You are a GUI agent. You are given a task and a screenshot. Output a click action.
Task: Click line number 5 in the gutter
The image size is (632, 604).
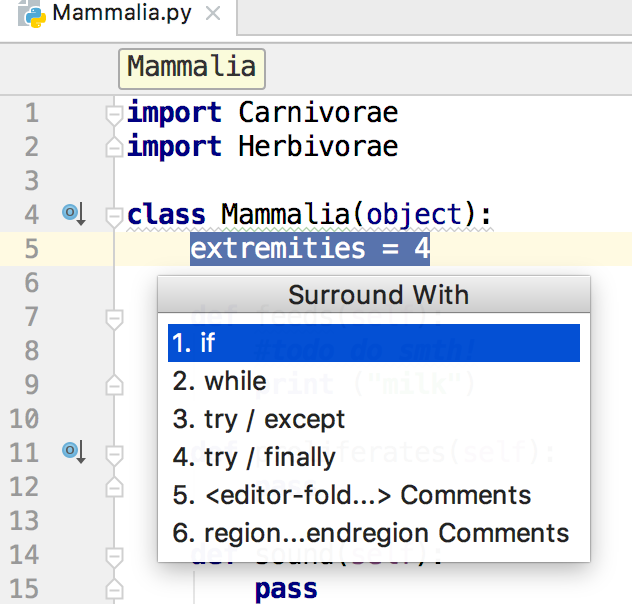pyautogui.click(x=31, y=248)
